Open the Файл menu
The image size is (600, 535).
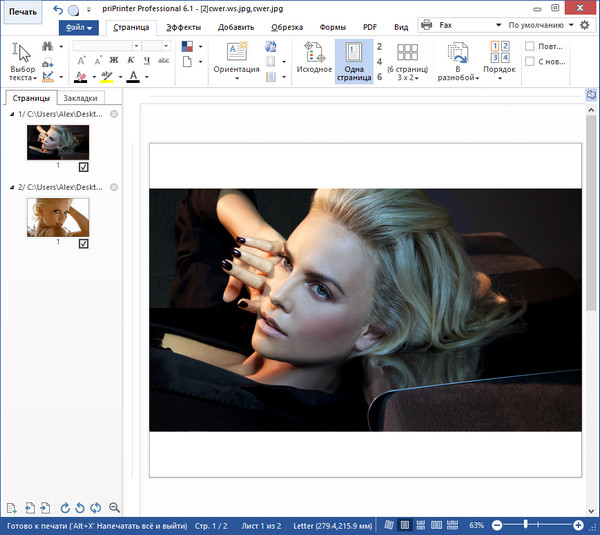coord(77,28)
